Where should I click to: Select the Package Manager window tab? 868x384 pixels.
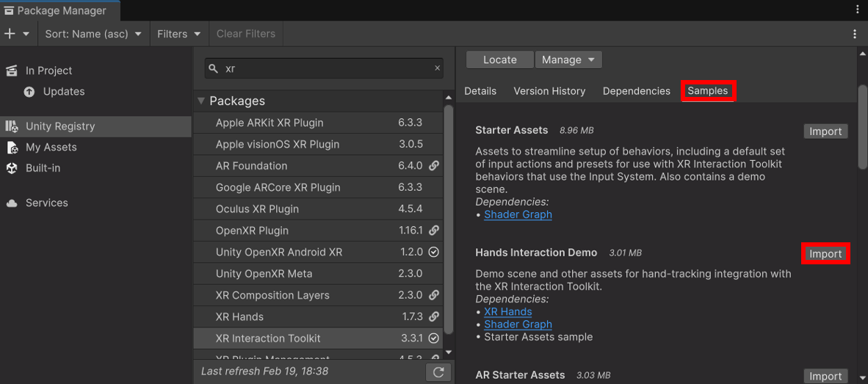pos(59,10)
